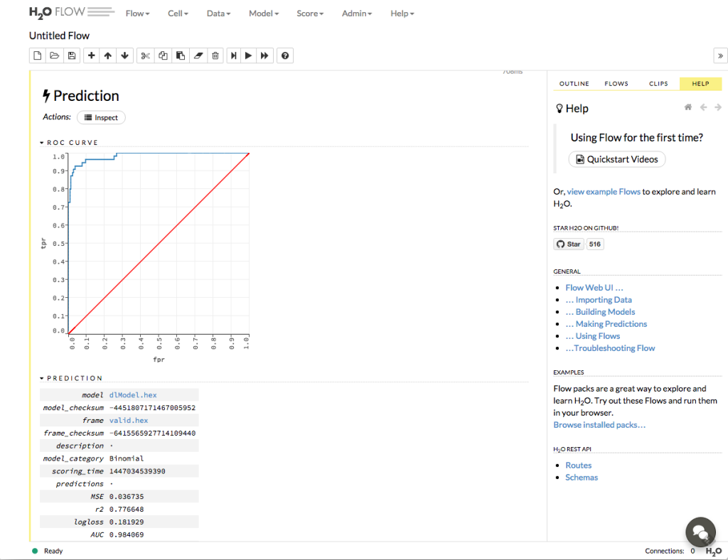The width and height of the screenshot is (728, 560).
Task: Cut the cell with the scissors icon
Action: pyautogui.click(x=145, y=55)
